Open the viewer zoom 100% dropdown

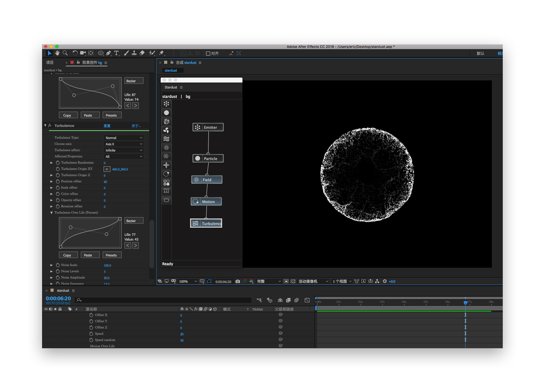point(188,282)
